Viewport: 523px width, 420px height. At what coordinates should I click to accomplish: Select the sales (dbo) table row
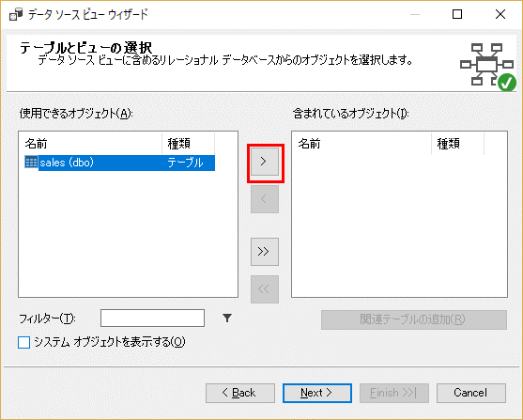[x=120, y=163]
